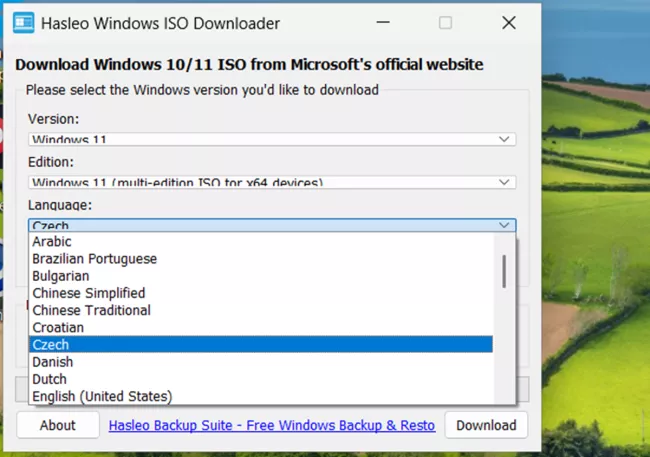Viewport: 650px width, 457px height.
Task: Minimize the Hasleo Windows ISO Downloader window
Action: pyautogui.click(x=383, y=22)
